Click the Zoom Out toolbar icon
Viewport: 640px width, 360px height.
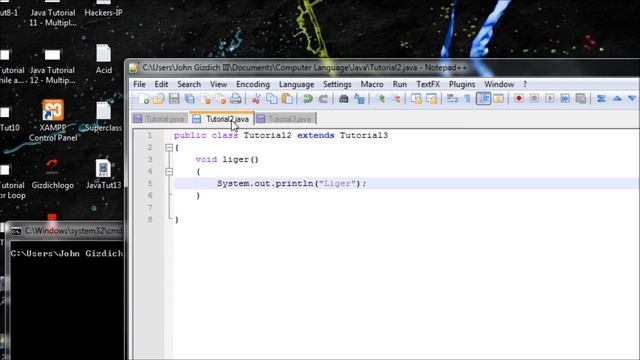point(396,99)
